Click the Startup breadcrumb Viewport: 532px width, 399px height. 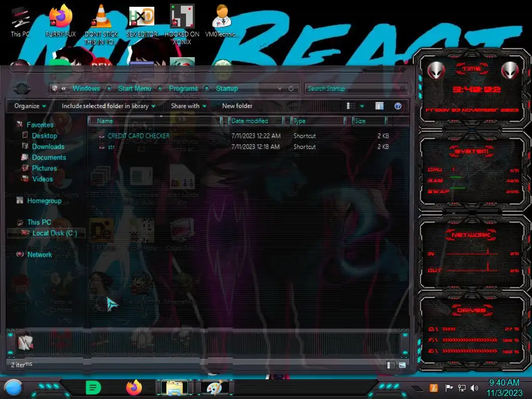[x=227, y=88]
